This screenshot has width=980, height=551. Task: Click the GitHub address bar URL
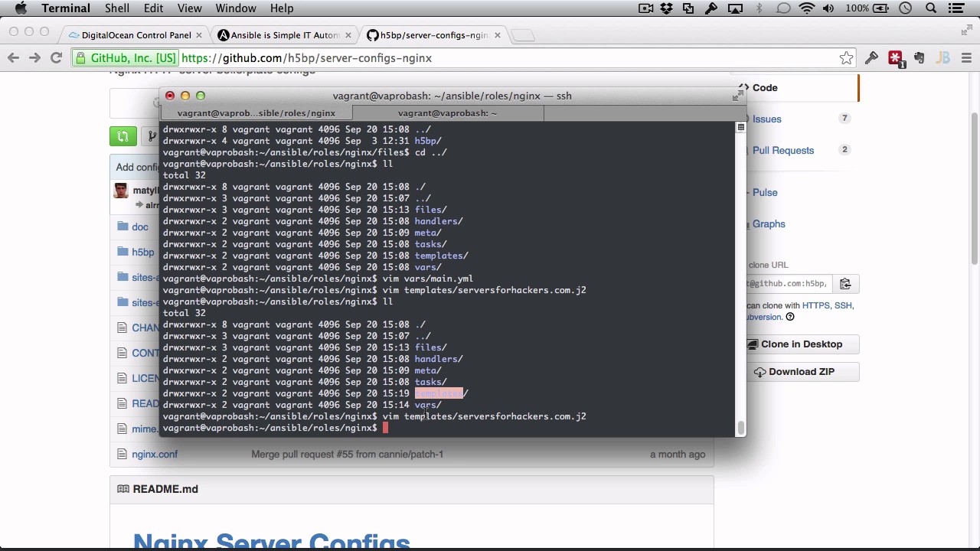306,58
